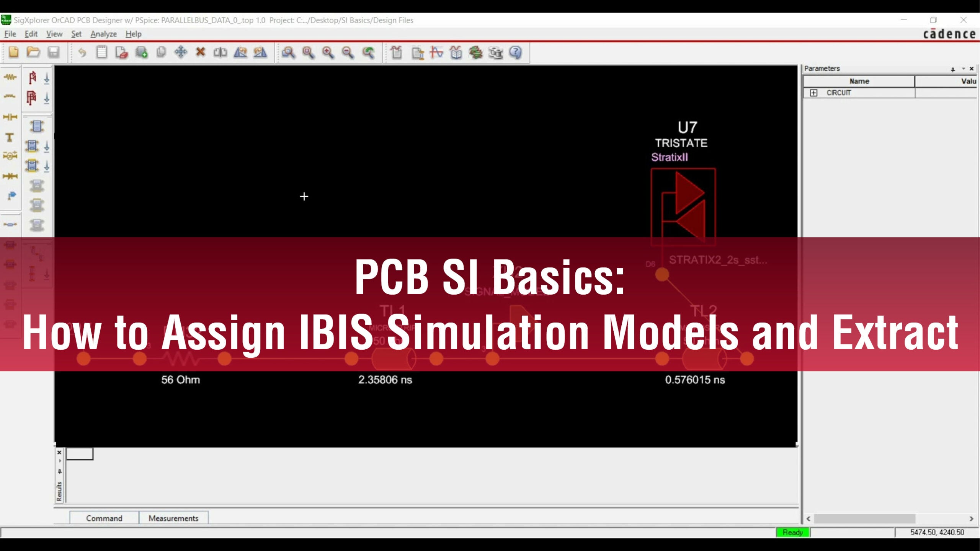Add a resistor from left palette
This screenshot has width=980, height=551.
(x=10, y=77)
